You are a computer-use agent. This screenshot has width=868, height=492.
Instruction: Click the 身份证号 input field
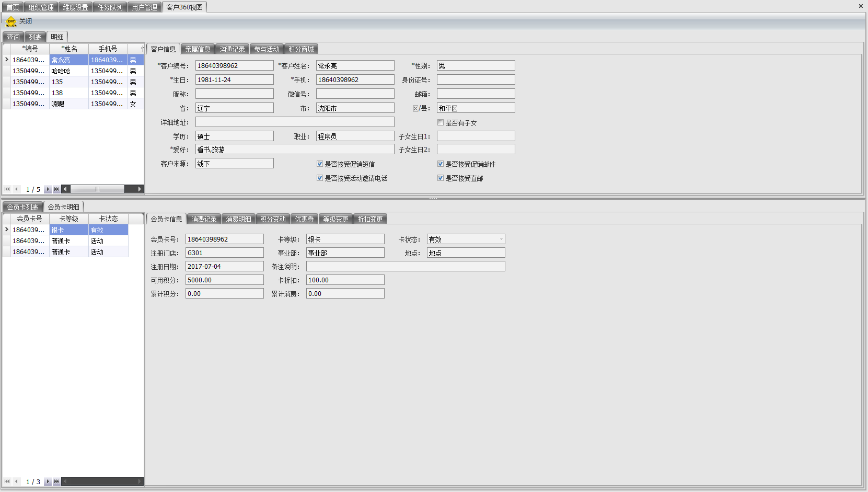tap(476, 79)
